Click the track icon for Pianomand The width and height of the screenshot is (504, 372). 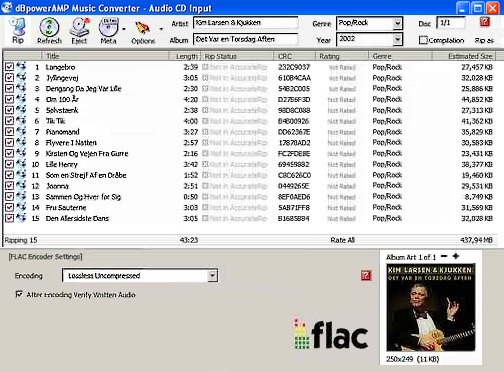coord(21,131)
